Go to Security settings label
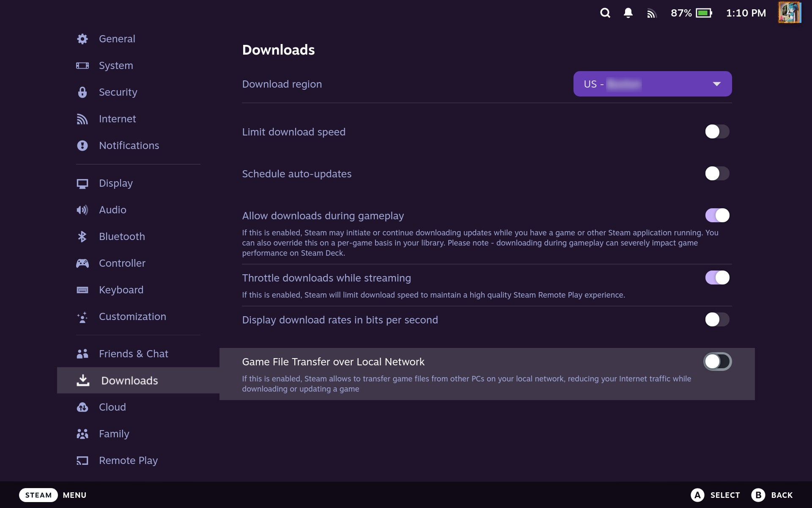Image resolution: width=812 pixels, height=508 pixels. click(x=118, y=92)
